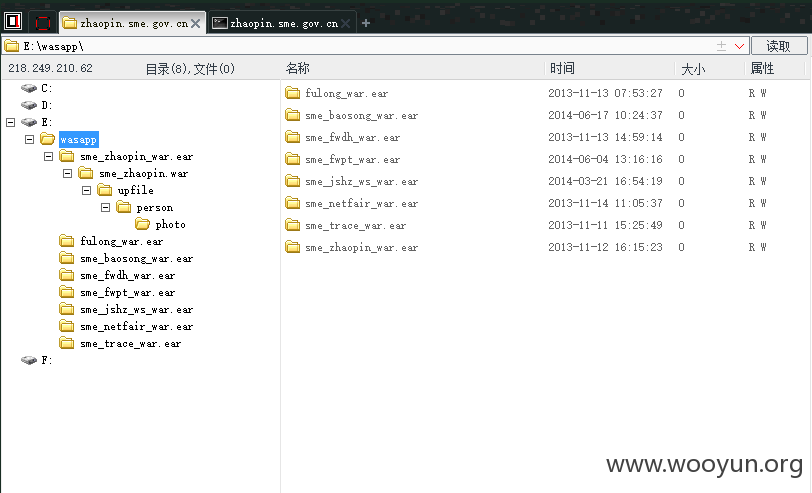Select sme_netfair_war.ear in the tree
The width and height of the screenshot is (812, 493).
137,327
